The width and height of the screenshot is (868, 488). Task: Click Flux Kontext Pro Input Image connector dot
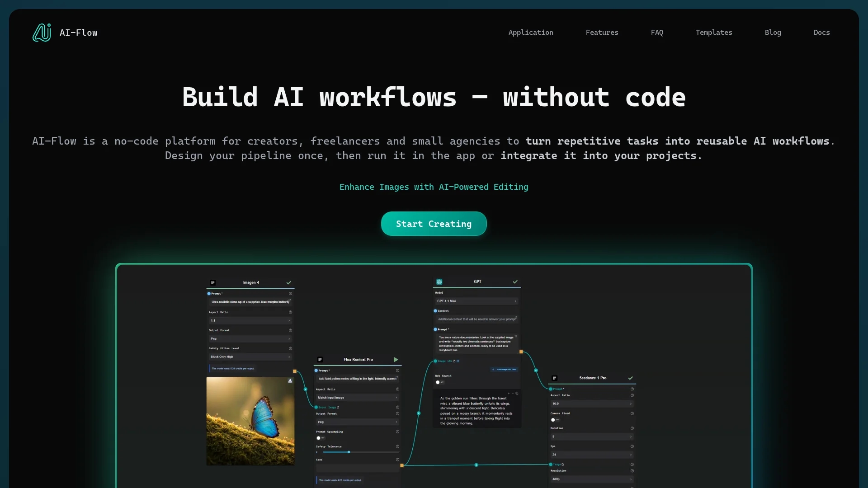tap(316, 408)
